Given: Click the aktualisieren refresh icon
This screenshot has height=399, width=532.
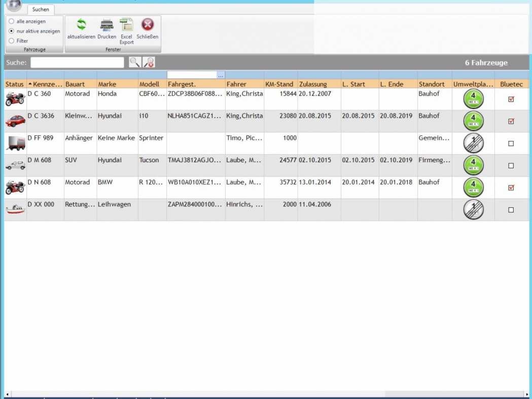Looking at the screenshot, I should (81, 25).
